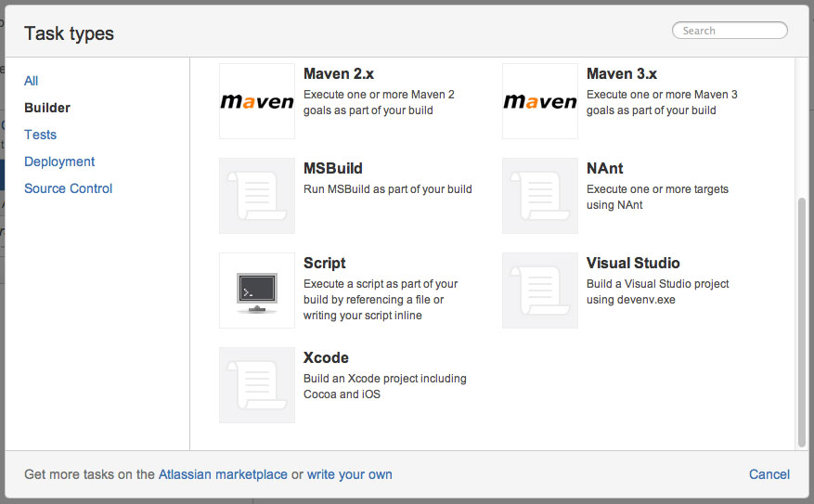Choose the Maven 2.x task title
The width and height of the screenshot is (814, 504).
coord(339,74)
